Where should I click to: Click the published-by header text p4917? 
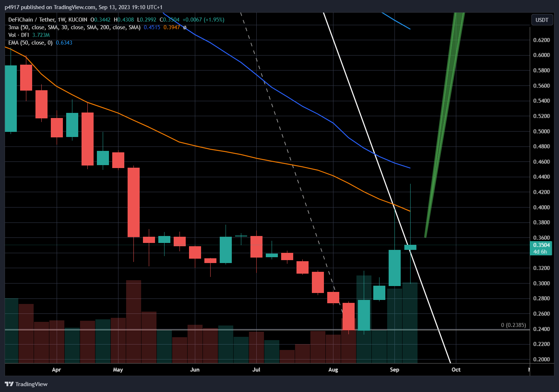pyautogui.click(x=12, y=7)
